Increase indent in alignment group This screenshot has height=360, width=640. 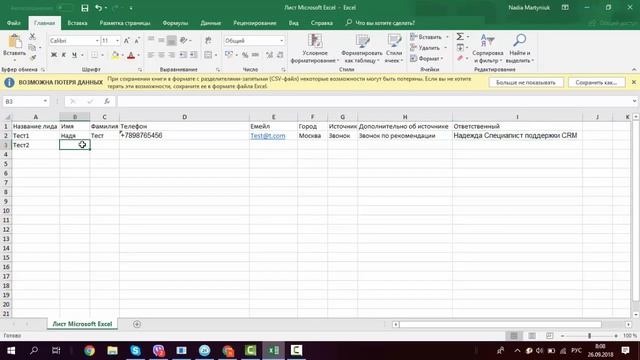pyautogui.click(x=193, y=55)
